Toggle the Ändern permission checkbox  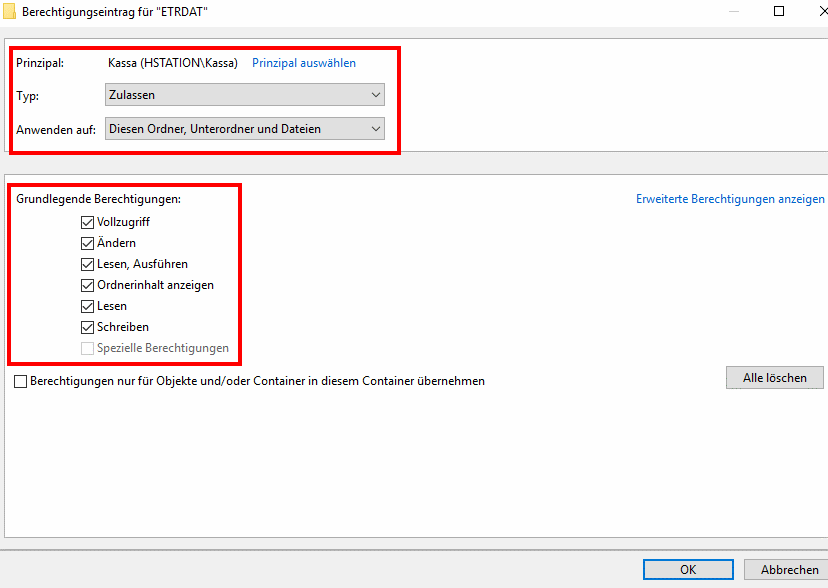pyautogui.click(x=88, y=243)
